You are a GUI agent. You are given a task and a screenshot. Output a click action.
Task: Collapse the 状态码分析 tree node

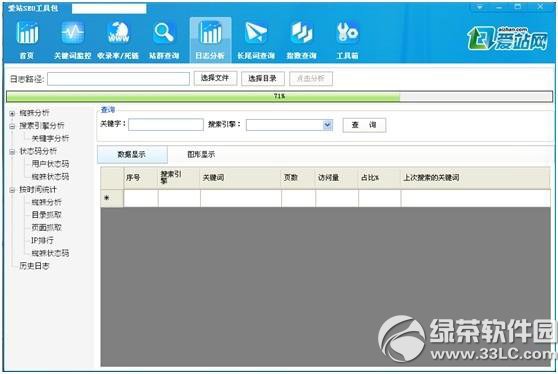pyautogui.click(x=12, y=152)
